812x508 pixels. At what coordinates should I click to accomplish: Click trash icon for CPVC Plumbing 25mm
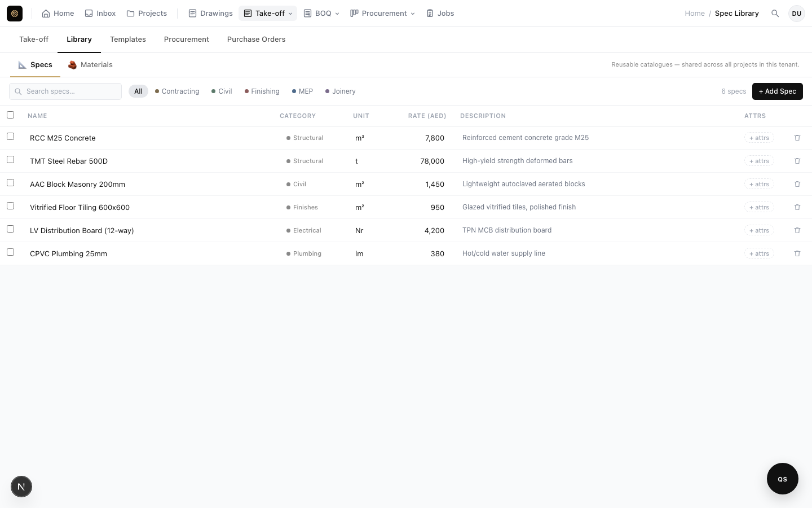click(x=797, y=253)
